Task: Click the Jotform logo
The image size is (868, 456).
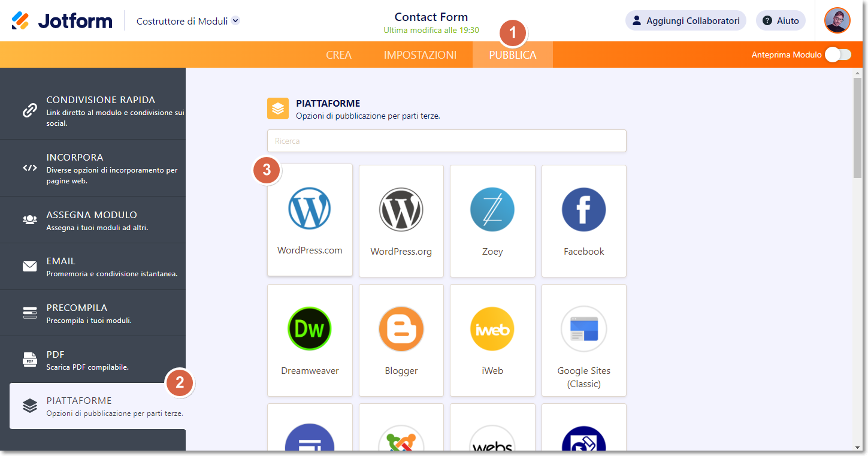Action: [62, 21]
